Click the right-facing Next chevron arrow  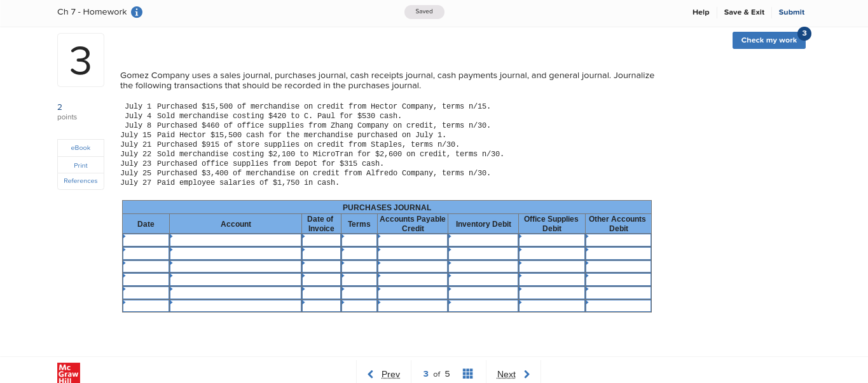coord(527,374)
